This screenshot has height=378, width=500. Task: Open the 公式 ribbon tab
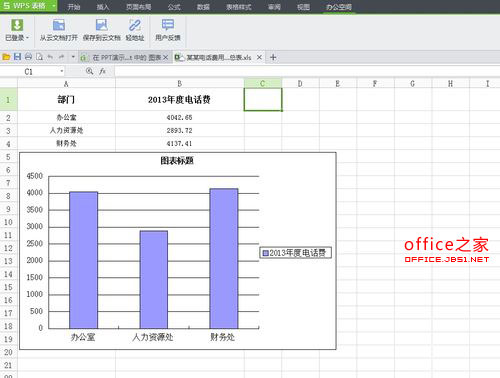pyautogui.click(x=174, y=7)
